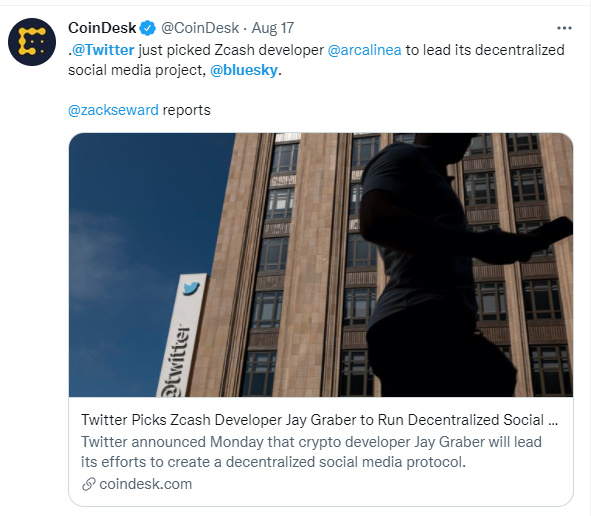Click the @zackseward mention
The width and height of the screenshot is (591, 516).
(x=113, y=110)
